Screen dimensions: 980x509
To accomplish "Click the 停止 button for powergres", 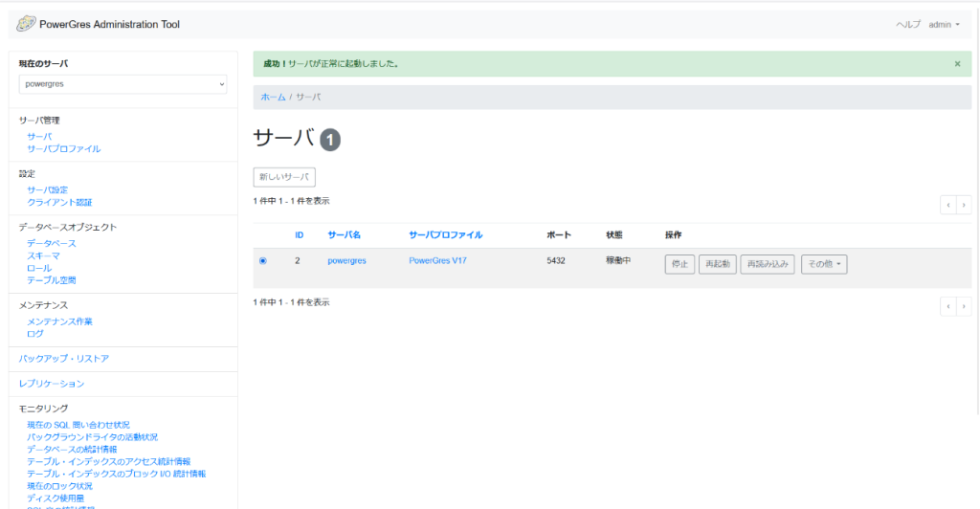I will pyautogui.click(x=679, y=264).
